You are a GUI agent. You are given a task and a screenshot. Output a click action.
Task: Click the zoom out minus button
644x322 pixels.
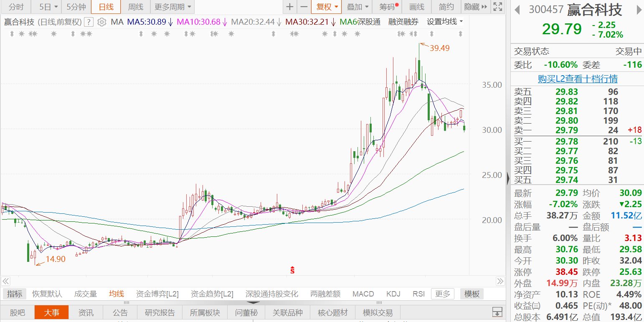[x=304, y=7]
